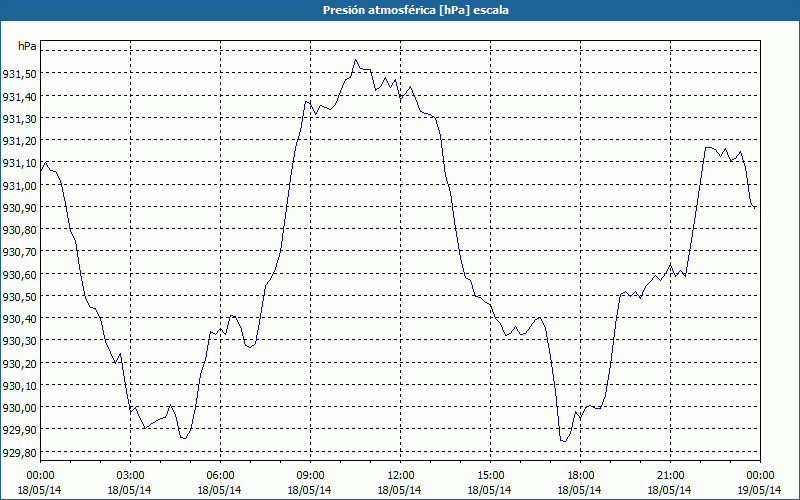Click the 09:00 x-axis time marker

click(310, 475)
